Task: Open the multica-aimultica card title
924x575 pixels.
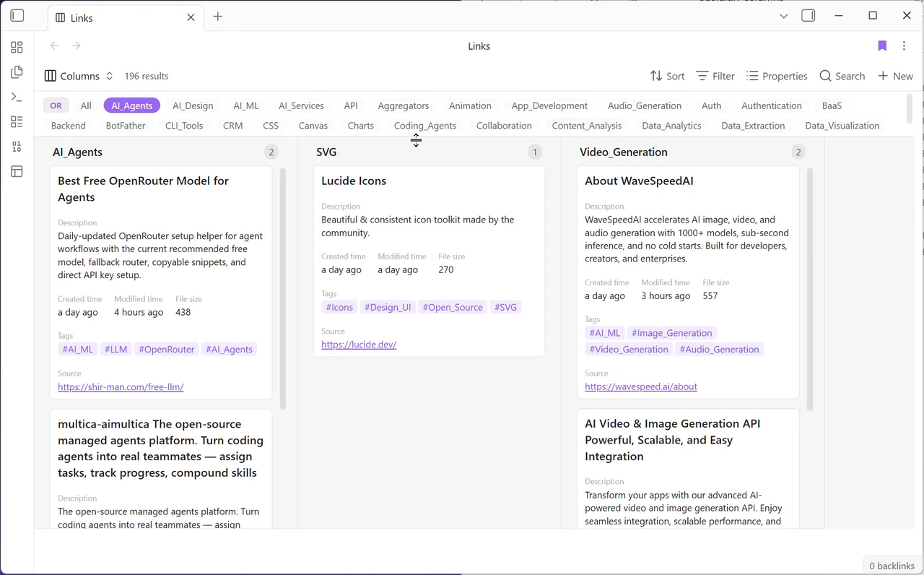Action: tap(160, 449)
